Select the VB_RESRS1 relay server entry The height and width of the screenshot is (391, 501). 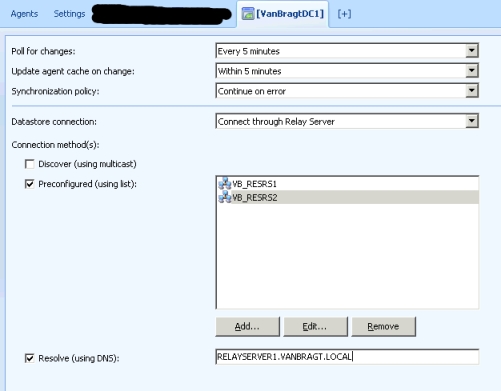(347, 184)
